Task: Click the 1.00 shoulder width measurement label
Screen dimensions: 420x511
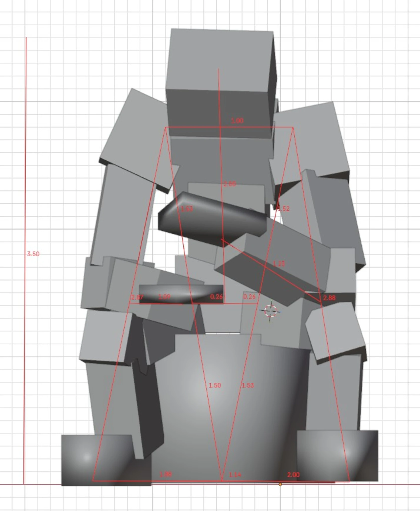Action: pos(237,121)
